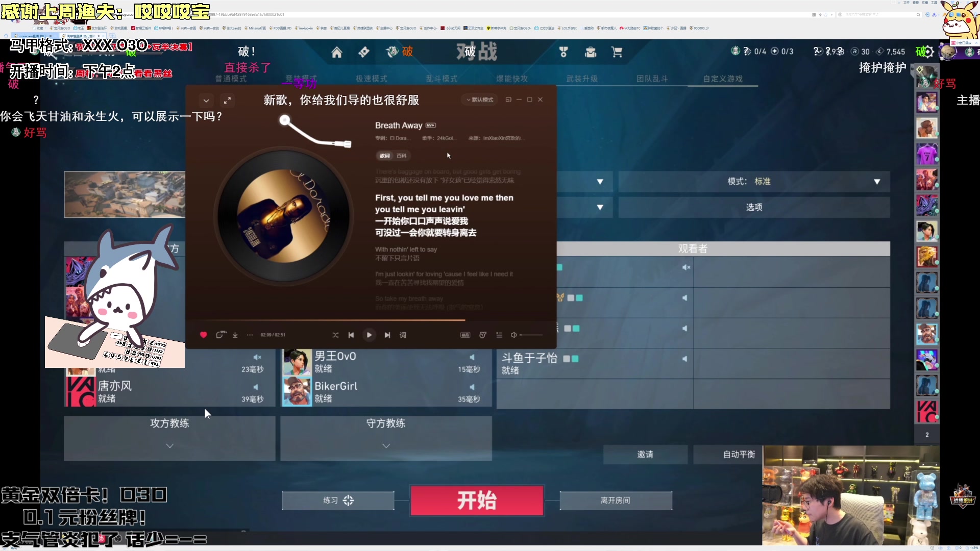
Task: Expand the 守方教练 section
Action: (386, 445)
